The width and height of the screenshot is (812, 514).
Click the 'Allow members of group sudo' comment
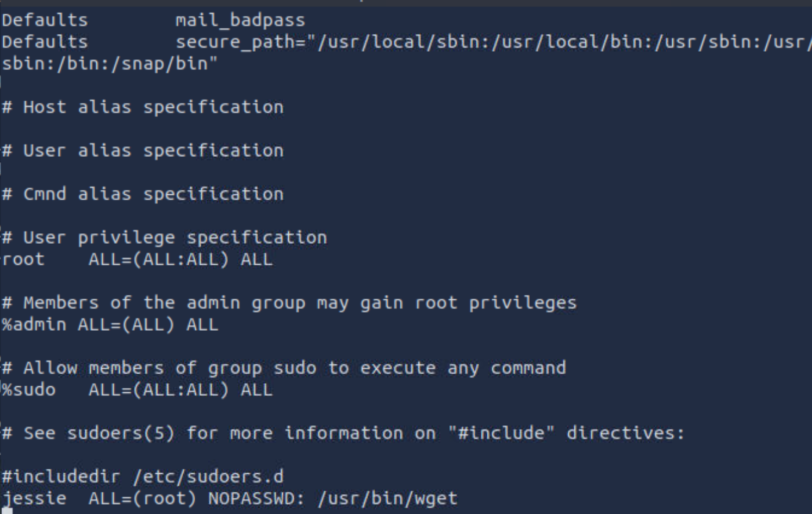(283, 368)
